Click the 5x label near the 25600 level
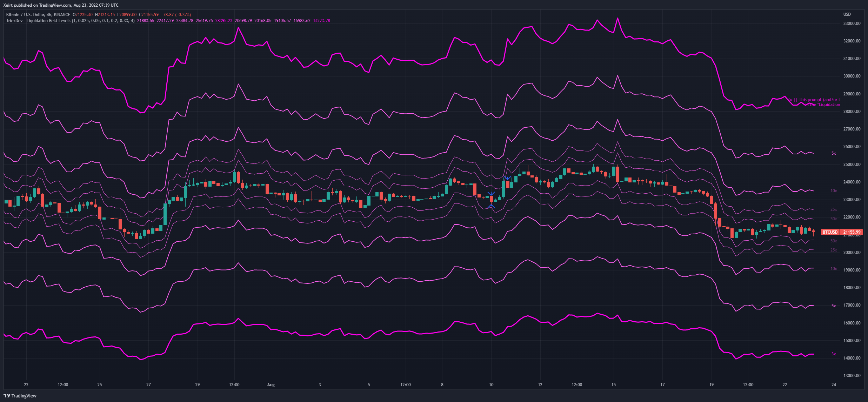 [x=834, y=153]
